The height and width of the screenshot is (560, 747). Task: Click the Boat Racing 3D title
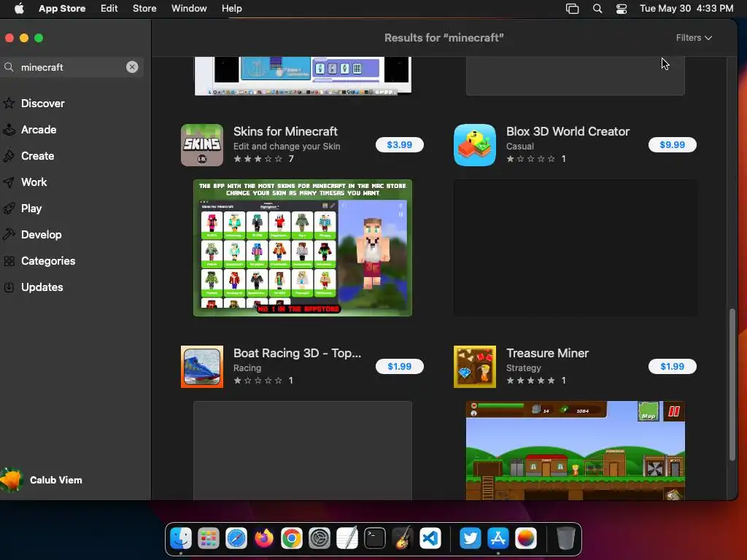(298, 354)
